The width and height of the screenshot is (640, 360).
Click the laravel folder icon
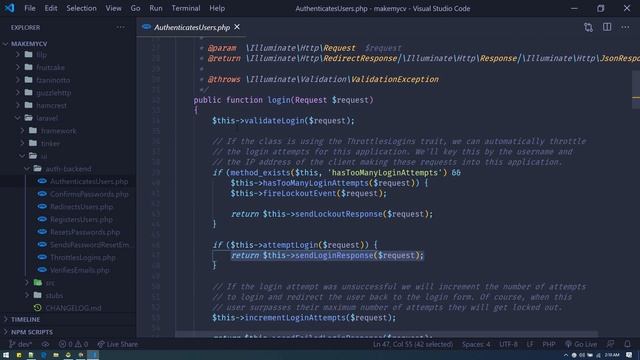pos(29,118)
